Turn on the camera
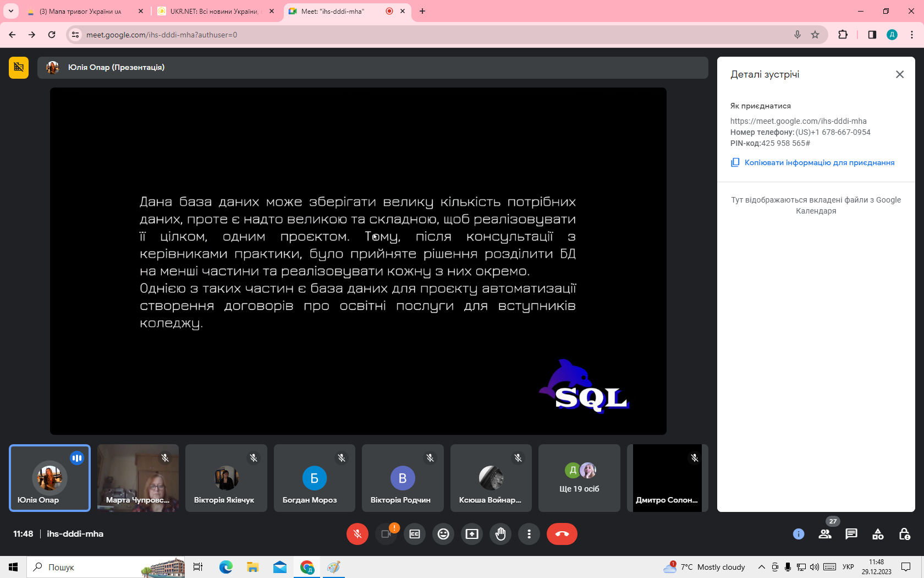This screenshot has width=924, height=578. [x=386, y=534]
